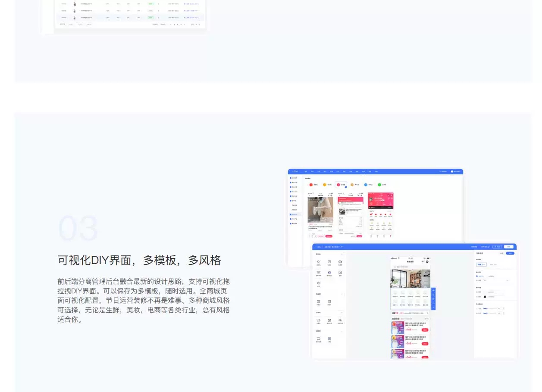Image resolution: width=542 pixels, height=392 pixels.
Task: Select the magnifier search component icon
Action: [319, 262]
